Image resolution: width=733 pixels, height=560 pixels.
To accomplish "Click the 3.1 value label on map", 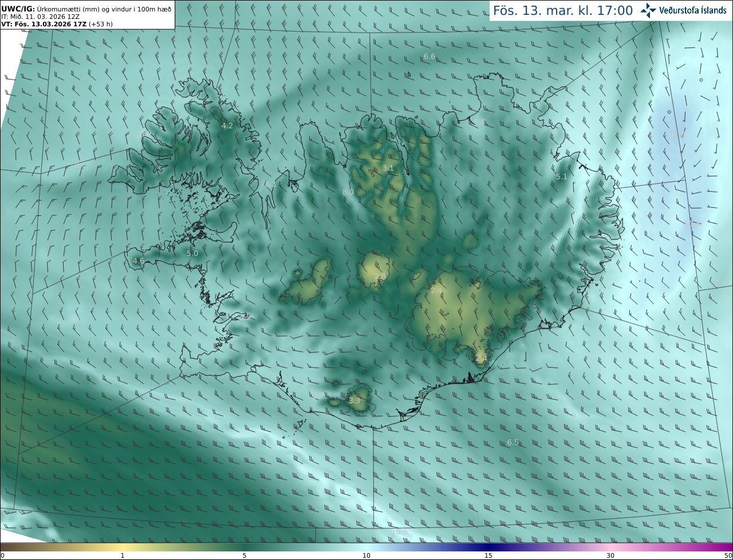I will (x=388, y=168).
